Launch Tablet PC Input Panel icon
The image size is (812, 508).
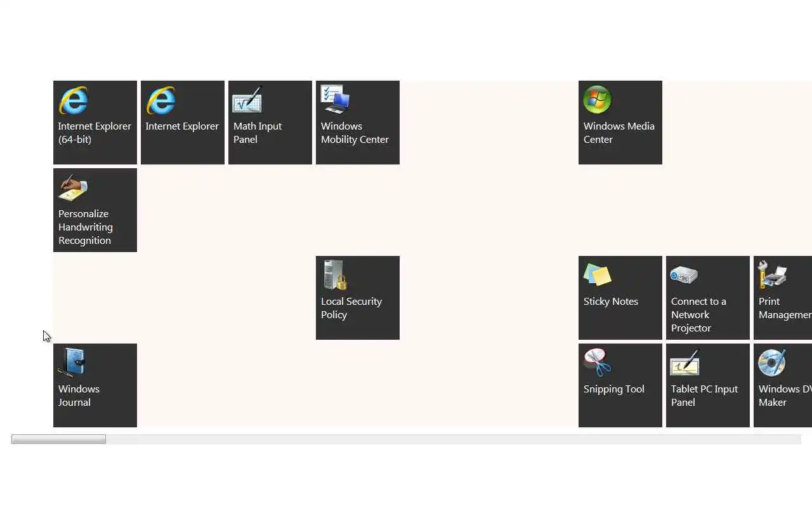point(685,363)
